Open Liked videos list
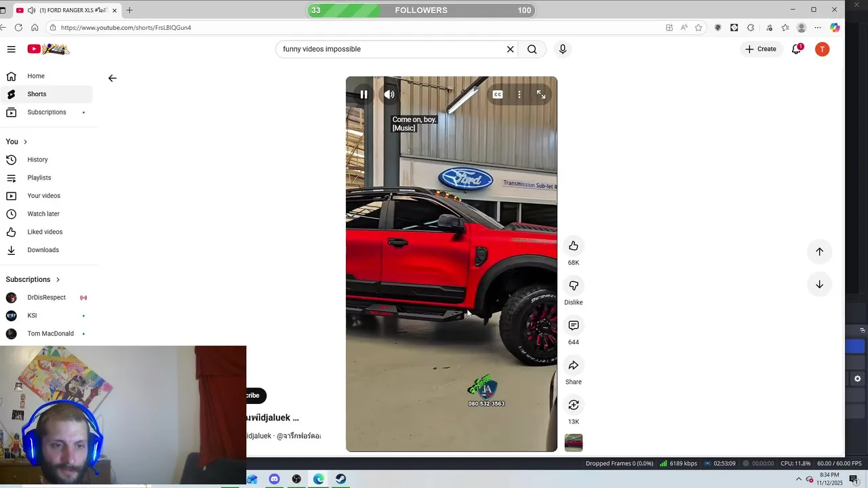This screenshot has height=488, width=868. tap(46, 232)
